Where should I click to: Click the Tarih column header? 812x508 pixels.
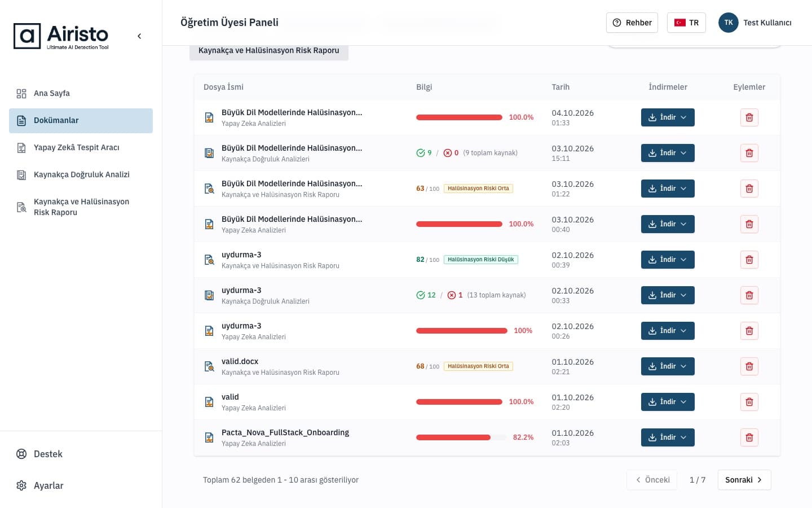coord(561,87)
